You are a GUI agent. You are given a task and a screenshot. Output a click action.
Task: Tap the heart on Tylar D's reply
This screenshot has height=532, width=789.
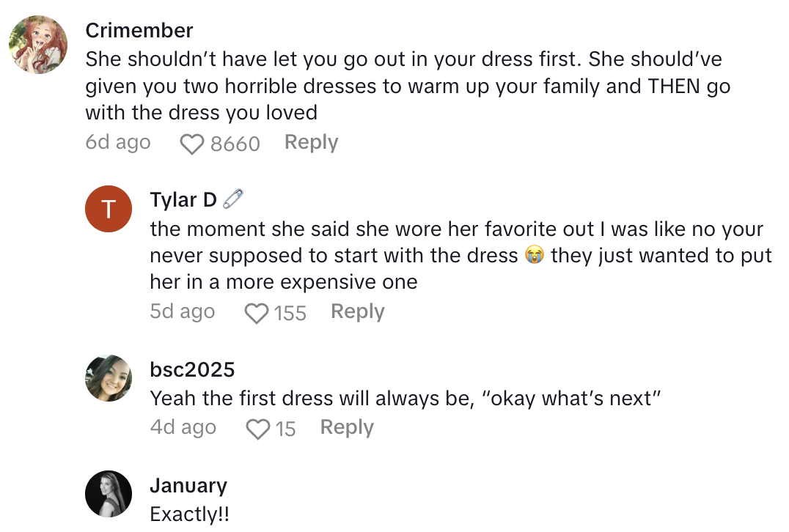tap(256, 313)
